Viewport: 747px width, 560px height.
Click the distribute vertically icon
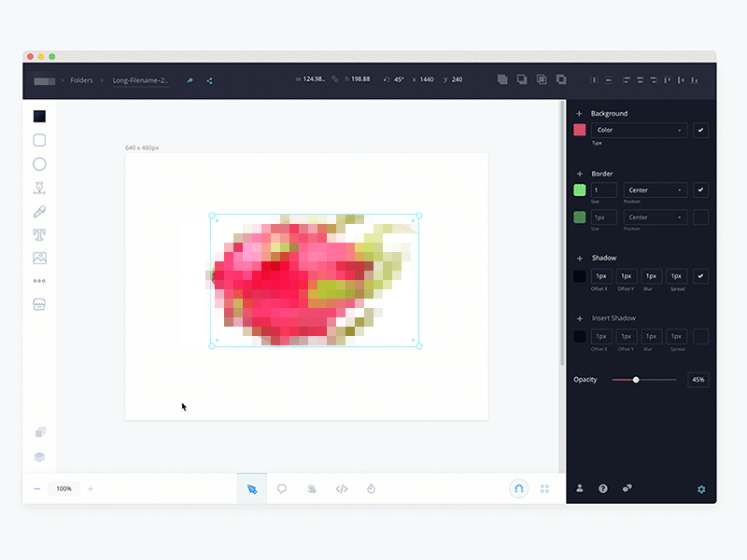pyautogui.click(x=609, y=80)
